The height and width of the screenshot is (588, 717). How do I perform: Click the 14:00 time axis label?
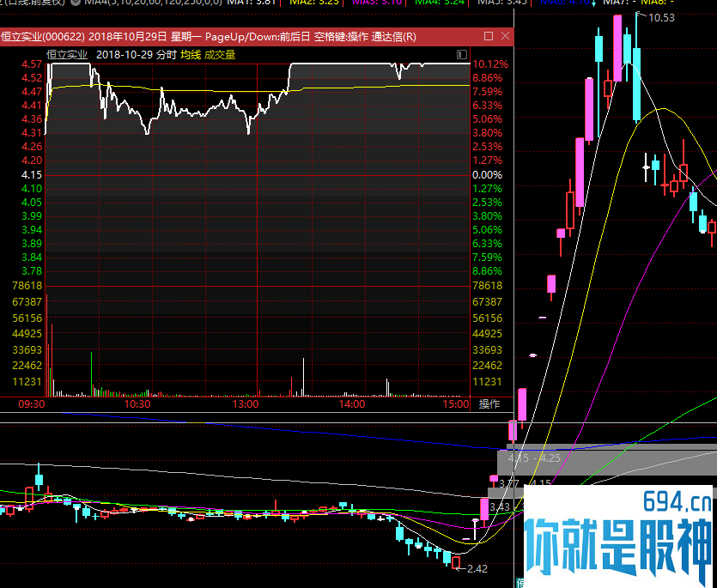[352, 404]
